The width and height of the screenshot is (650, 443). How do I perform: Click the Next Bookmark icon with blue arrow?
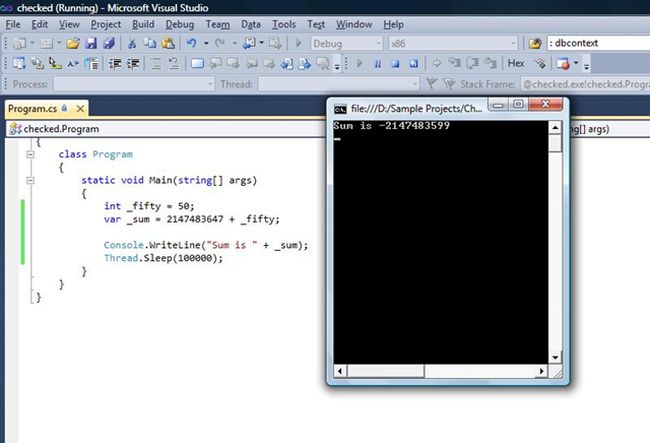(305, 64)
